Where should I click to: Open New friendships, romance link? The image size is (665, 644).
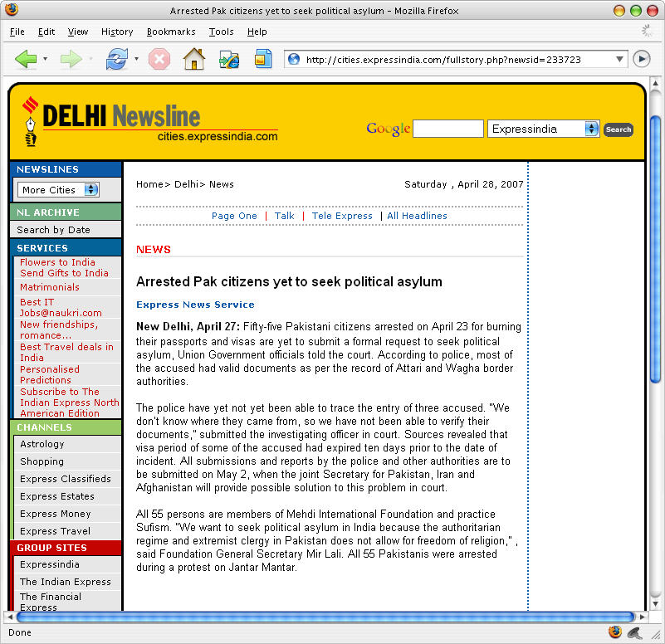(59, 329)
